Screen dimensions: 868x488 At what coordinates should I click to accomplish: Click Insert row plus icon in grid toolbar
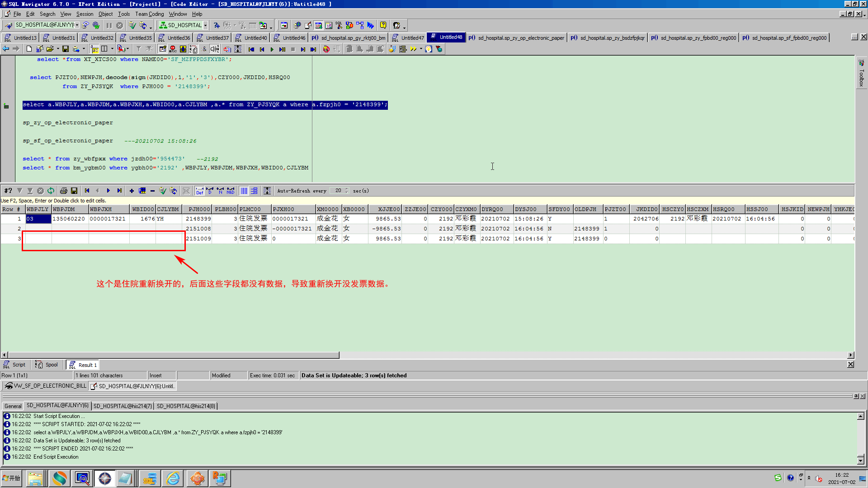pos(132,191)
